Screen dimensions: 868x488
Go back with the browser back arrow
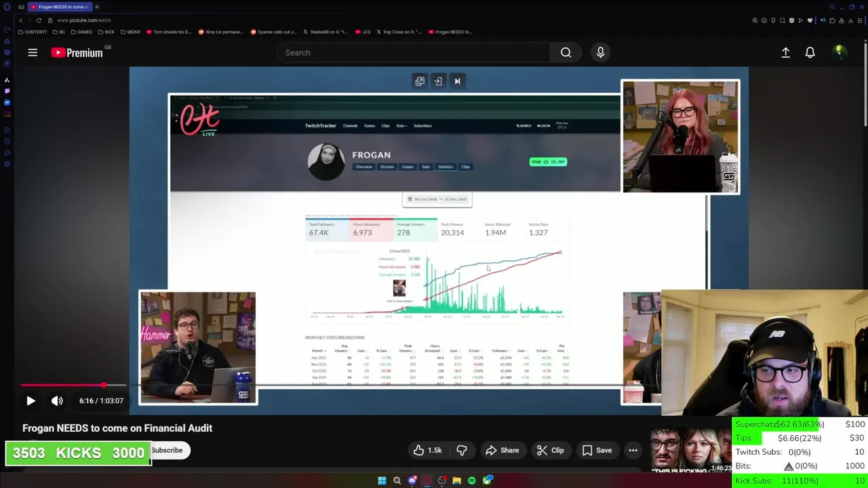20,20
